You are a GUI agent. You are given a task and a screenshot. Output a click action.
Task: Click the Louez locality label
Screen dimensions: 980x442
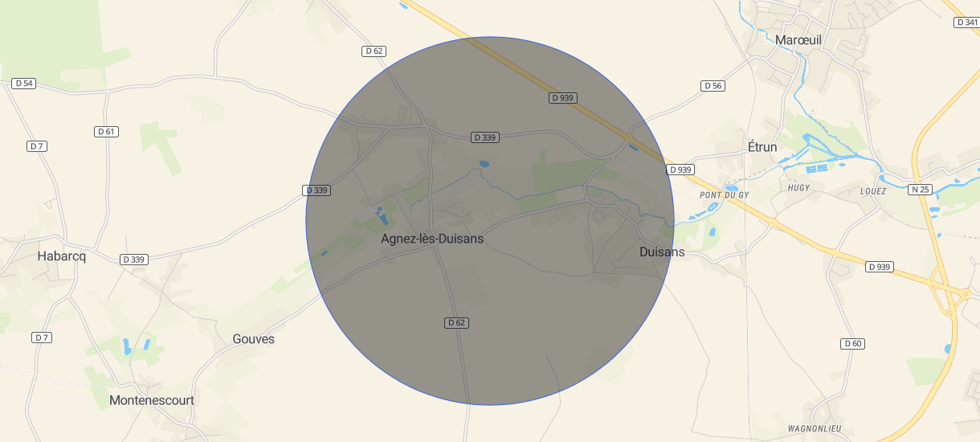pyautogui.click(x=873, y=191)
